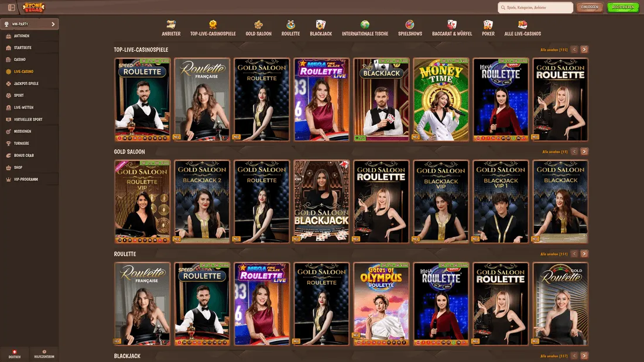Go to Startseite via house icon
The height and width of the screenshot is (362, 644).
(x=8, y=48)
